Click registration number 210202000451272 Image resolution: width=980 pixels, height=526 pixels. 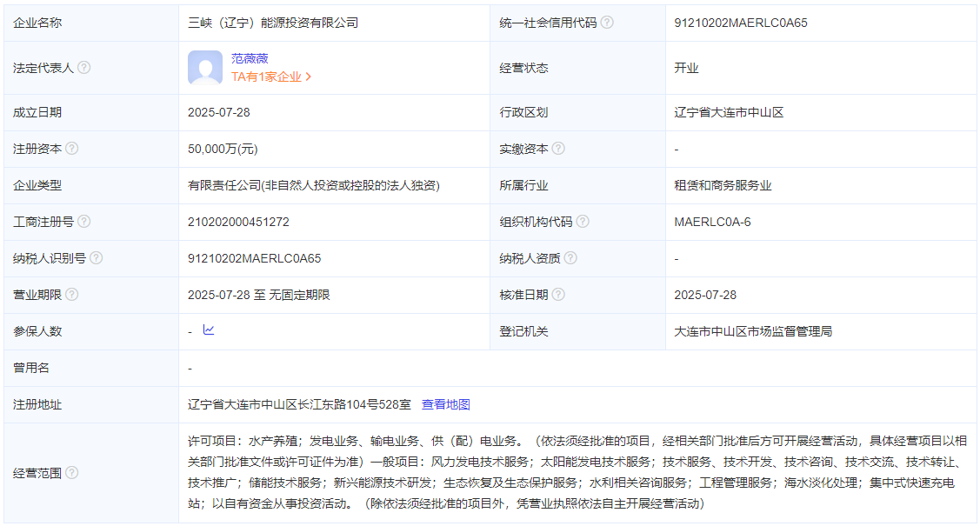pyautogui.click(x=238, y=222)
